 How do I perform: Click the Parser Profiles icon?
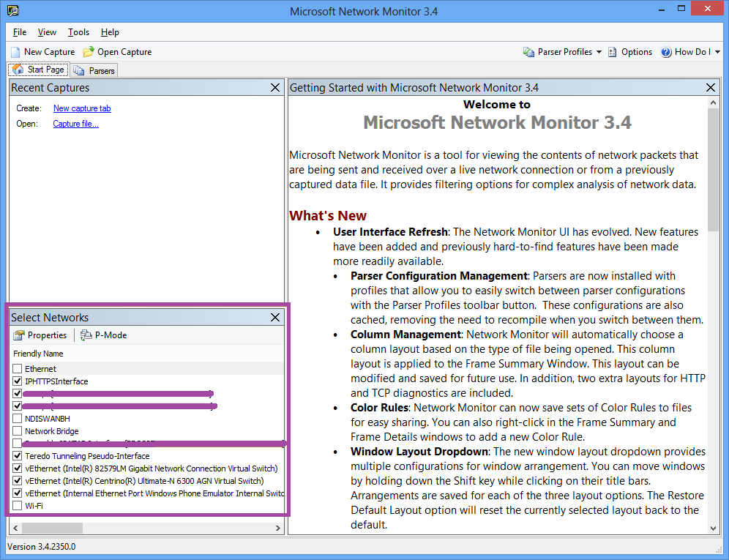tap(528, 52)
